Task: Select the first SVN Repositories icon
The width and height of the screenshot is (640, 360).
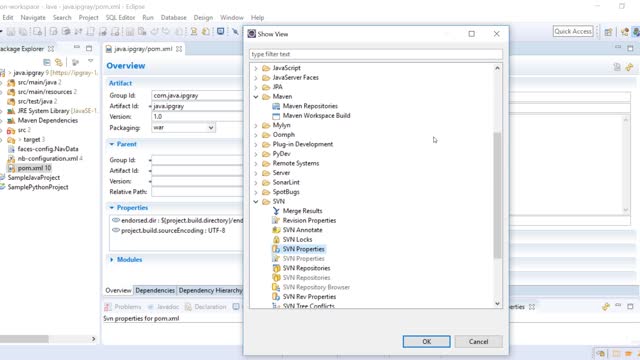Action: click(x=276, y=268)
